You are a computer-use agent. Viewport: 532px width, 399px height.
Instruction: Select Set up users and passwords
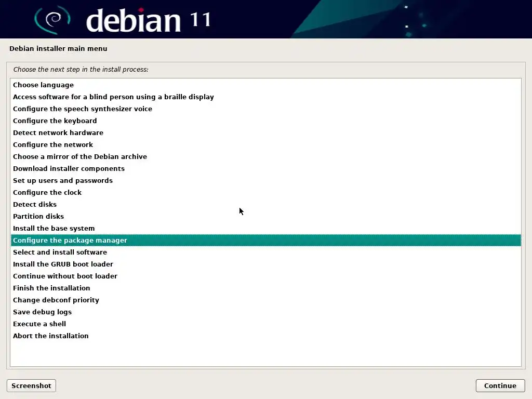click(265, 180)
